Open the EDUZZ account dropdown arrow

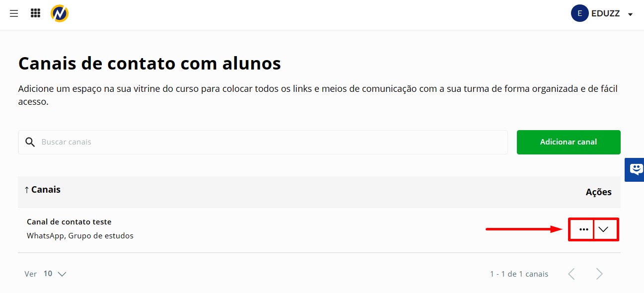(x=630, y=14)
